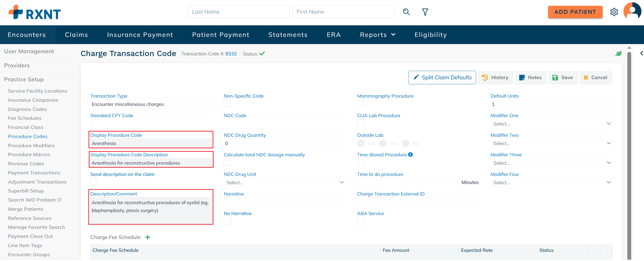Expand the NDC Drug Unit dropdown
This screenshot has height=261, width=644.
point(284,182)
